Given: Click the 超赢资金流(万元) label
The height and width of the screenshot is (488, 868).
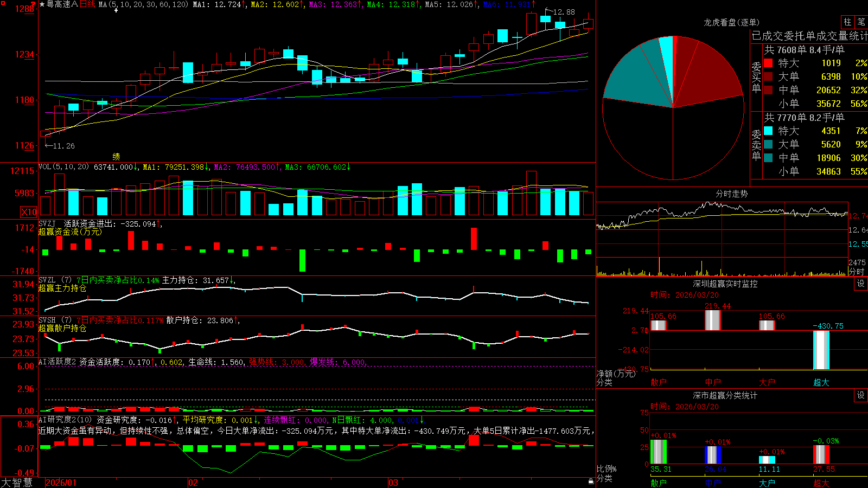Looking at the screenshot, I should tap(70, 232).
